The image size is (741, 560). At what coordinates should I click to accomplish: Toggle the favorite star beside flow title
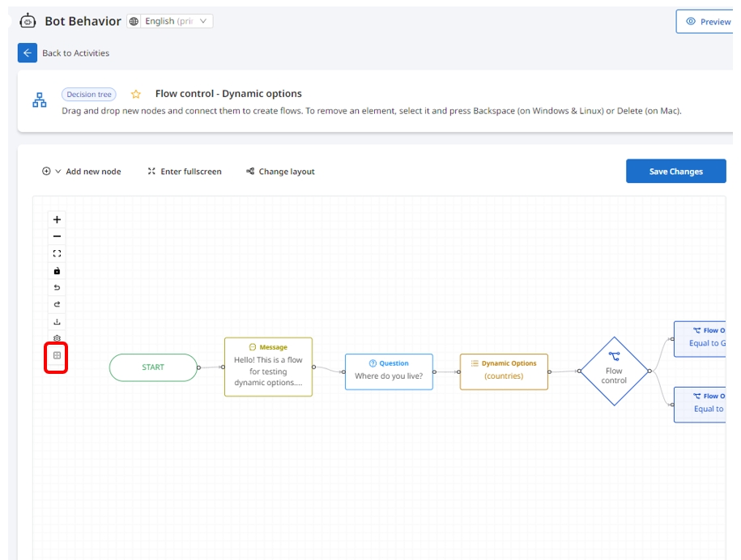pos(136,95)
